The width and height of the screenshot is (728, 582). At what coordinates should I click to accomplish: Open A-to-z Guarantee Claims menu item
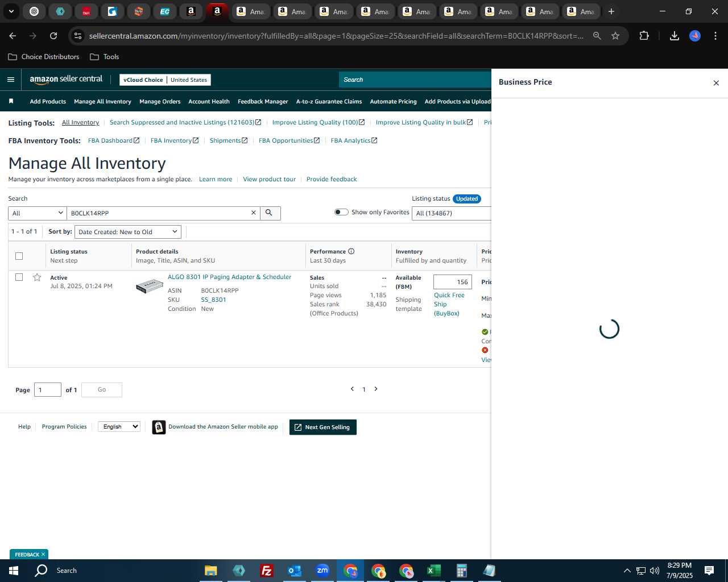pos(329,102)
